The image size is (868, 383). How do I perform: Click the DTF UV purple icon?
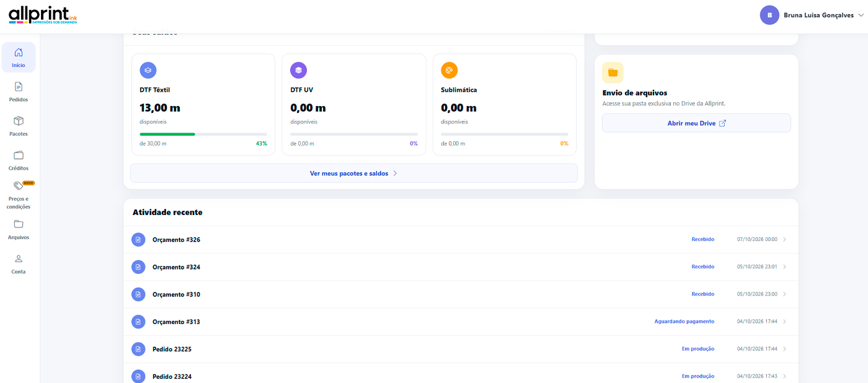pos(299,70)
